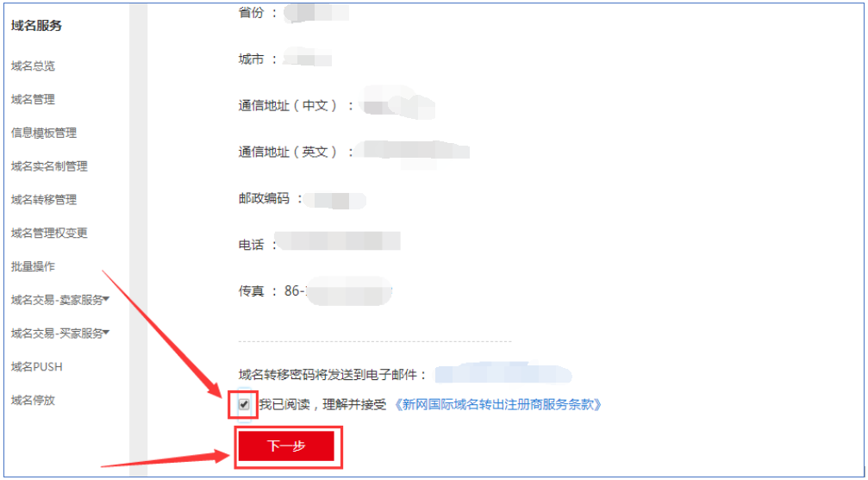Select 域名管理 sidebar item
The height and width of the screenshot is (480, 868).
(34, 100)
